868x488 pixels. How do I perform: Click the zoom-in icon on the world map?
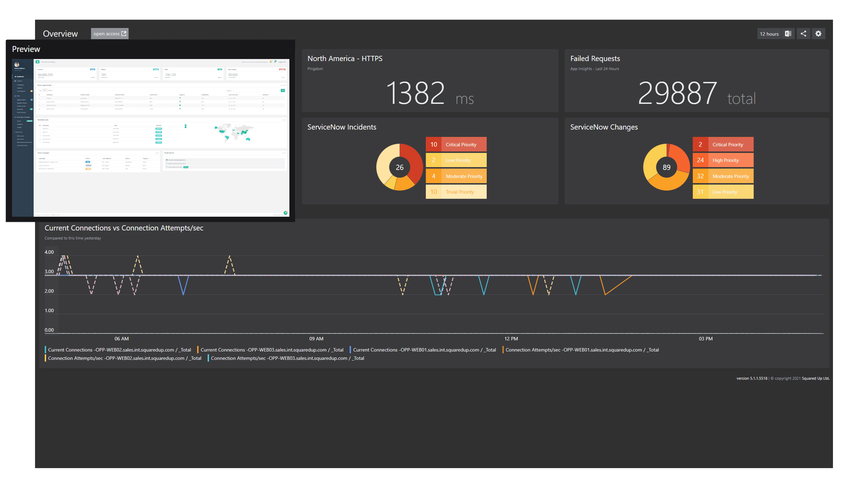186,125
